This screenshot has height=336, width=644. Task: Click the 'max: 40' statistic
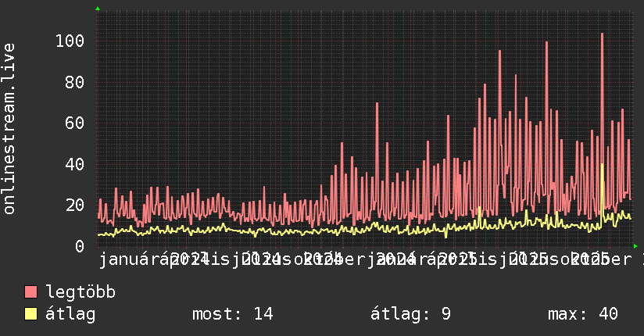coord(583,314)
